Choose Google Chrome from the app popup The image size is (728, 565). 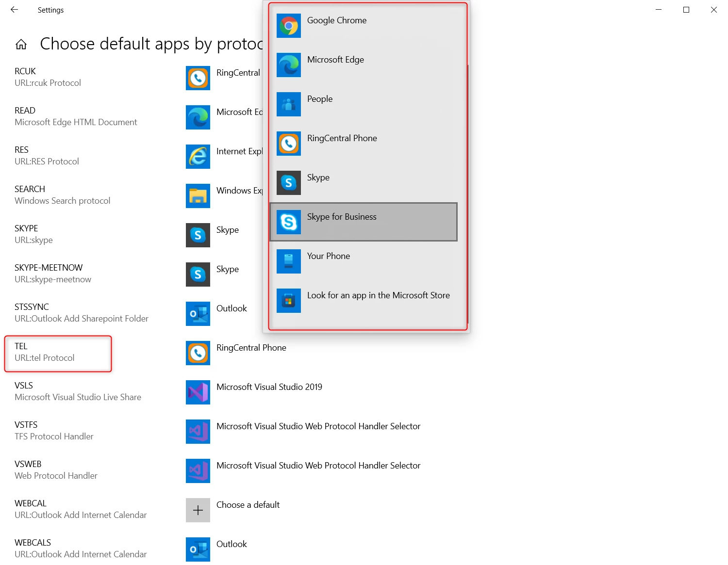[x=364, y=26]
